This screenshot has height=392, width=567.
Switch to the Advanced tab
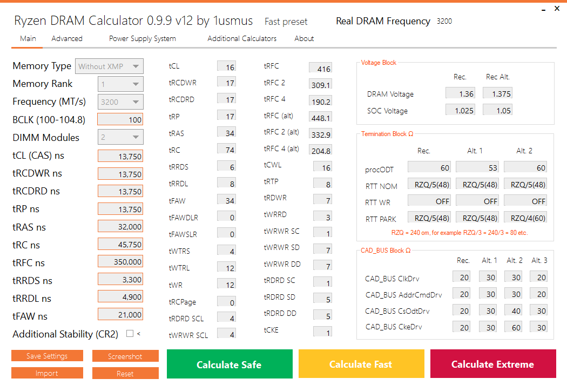[67, 38]
